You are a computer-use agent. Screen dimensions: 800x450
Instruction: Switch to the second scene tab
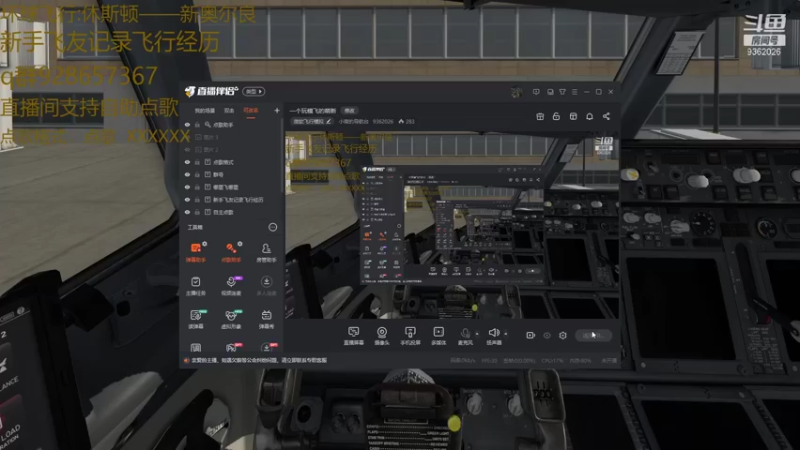pos(229,110)
